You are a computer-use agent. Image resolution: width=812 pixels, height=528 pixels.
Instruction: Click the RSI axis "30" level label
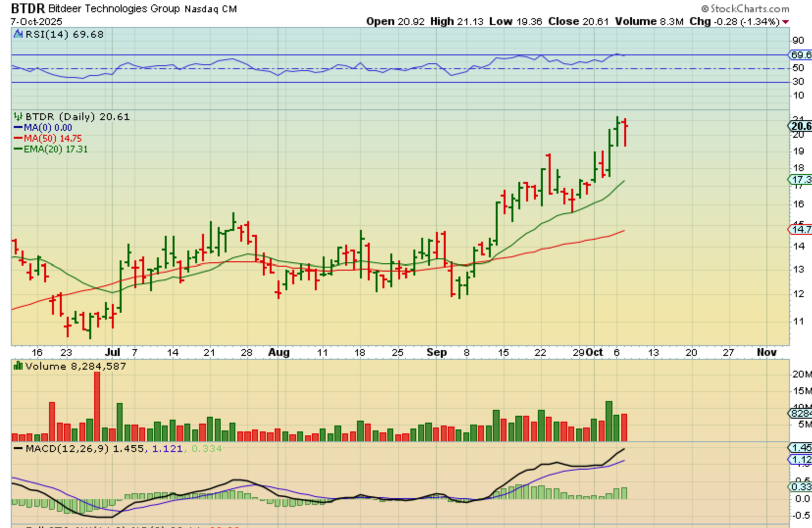tap(798, 81)
